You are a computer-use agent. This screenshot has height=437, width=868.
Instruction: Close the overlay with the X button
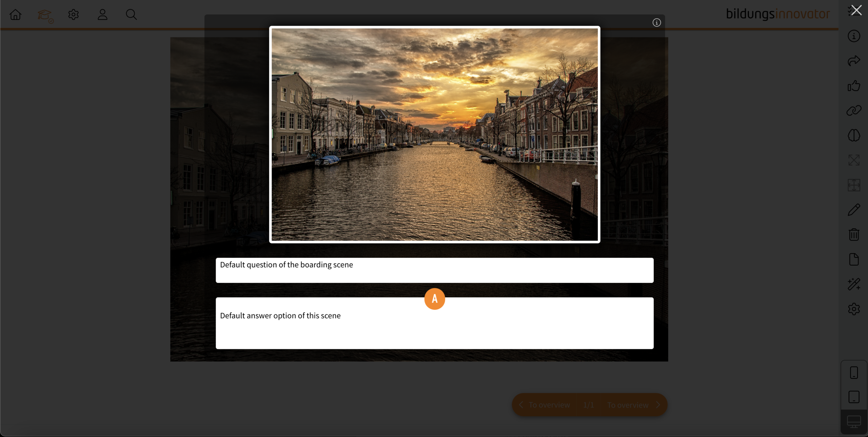[856, 10]
